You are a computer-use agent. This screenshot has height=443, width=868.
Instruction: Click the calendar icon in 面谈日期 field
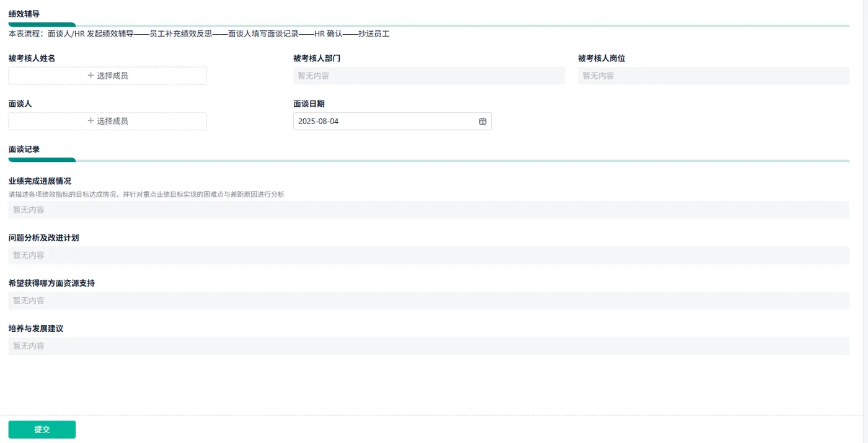[x=482, y=122]
